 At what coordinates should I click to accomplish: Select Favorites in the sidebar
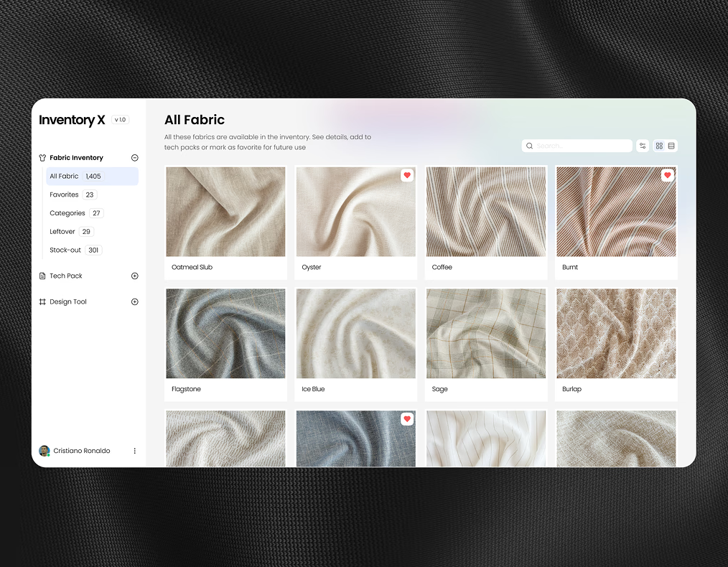pyautogui.click(x=64, y=195)
